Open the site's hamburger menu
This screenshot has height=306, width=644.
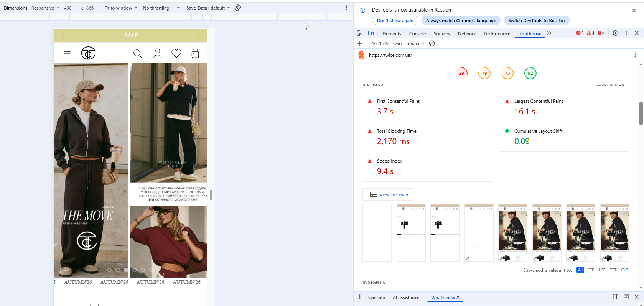click(x=67, y=54)
